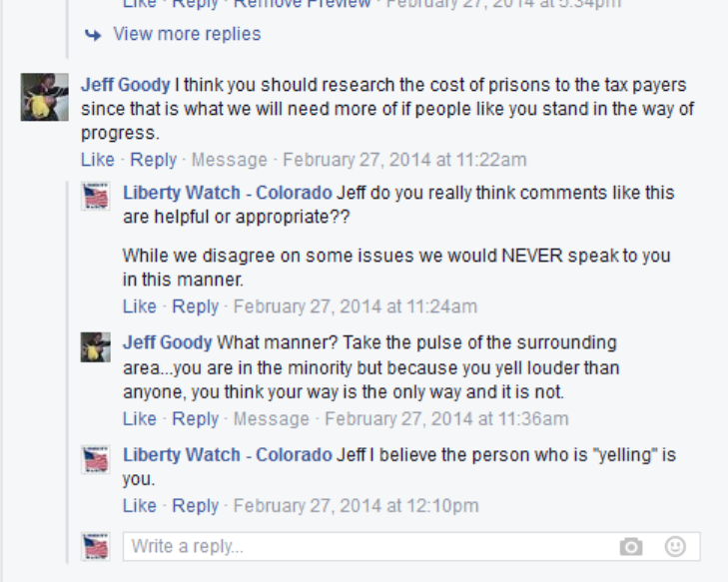The image size is (728, 582).
Task: Message Jeff Goody from the 11:36am reply
Action: click(x=272, y=418)
